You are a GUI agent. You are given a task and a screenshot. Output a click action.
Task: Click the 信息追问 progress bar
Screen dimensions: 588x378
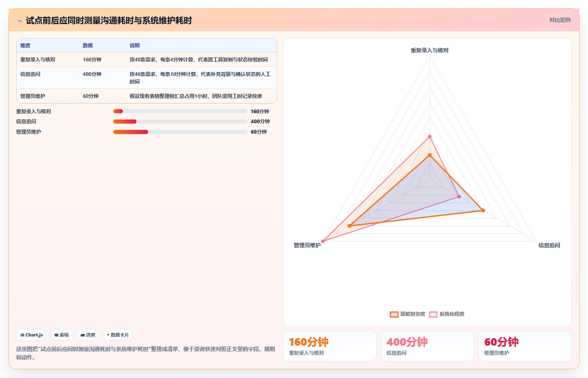coord(180,122)
